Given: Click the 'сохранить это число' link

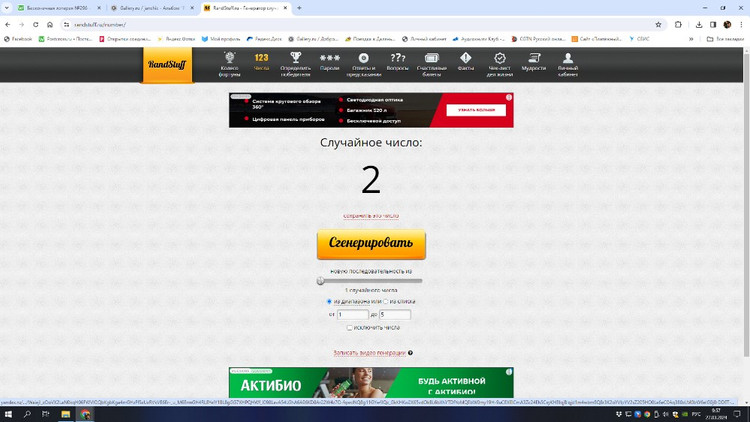Looking at the screenshot, I should click(x=371, y=215).
